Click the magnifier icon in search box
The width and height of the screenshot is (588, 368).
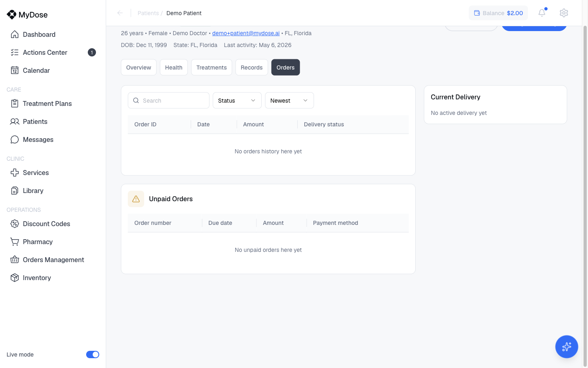point(136,101)
